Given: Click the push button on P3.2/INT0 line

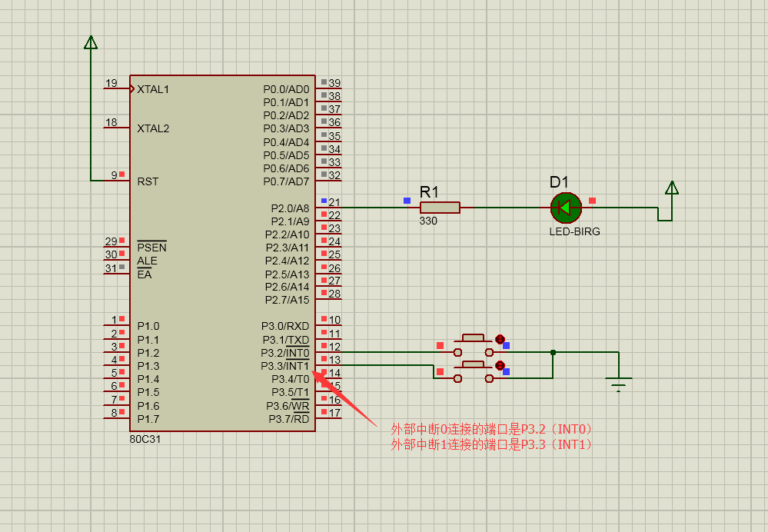Looking at the screenshot, I should click(x=474, y=346).
